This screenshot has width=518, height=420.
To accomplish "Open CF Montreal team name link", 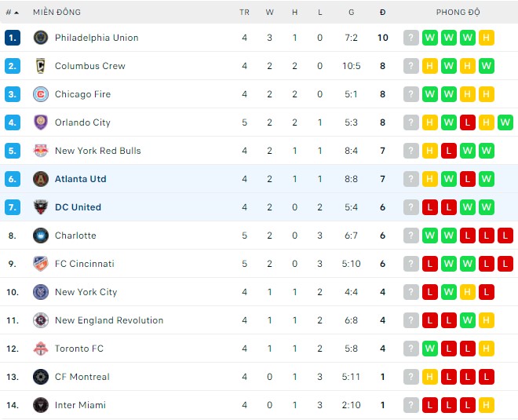I will pos(82,377).
